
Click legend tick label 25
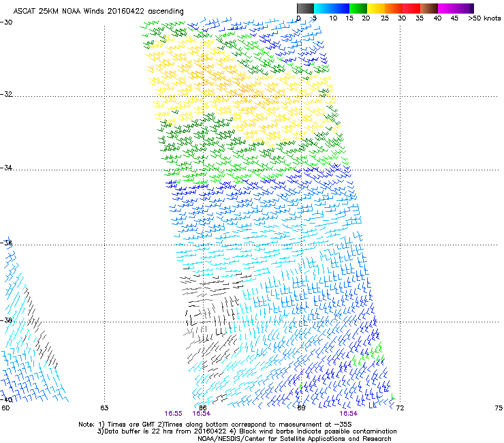click(x=385, y=18)
